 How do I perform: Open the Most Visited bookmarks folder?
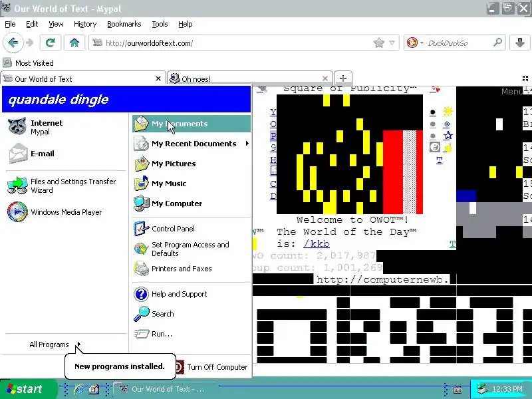28,63
